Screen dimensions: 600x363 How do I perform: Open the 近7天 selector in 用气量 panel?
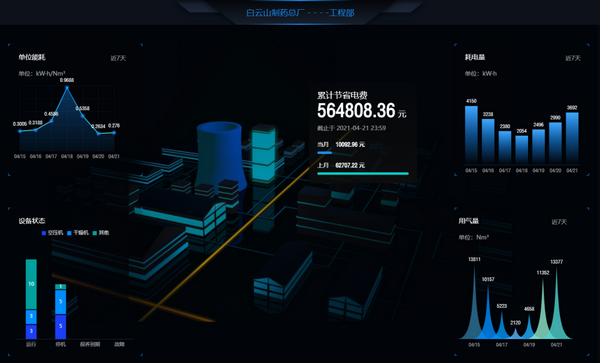[559, 222]
